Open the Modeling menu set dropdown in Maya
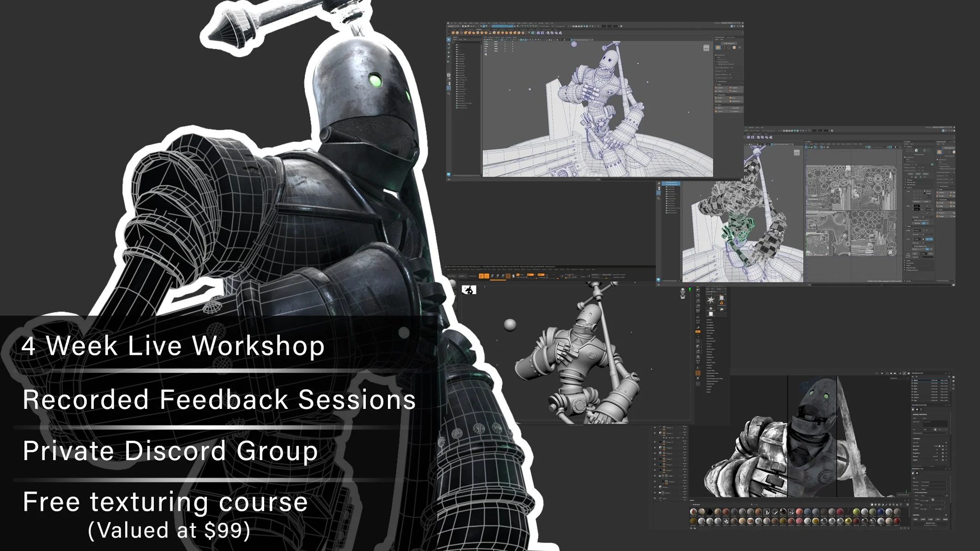The image size is (980, 551). [453, 26]
